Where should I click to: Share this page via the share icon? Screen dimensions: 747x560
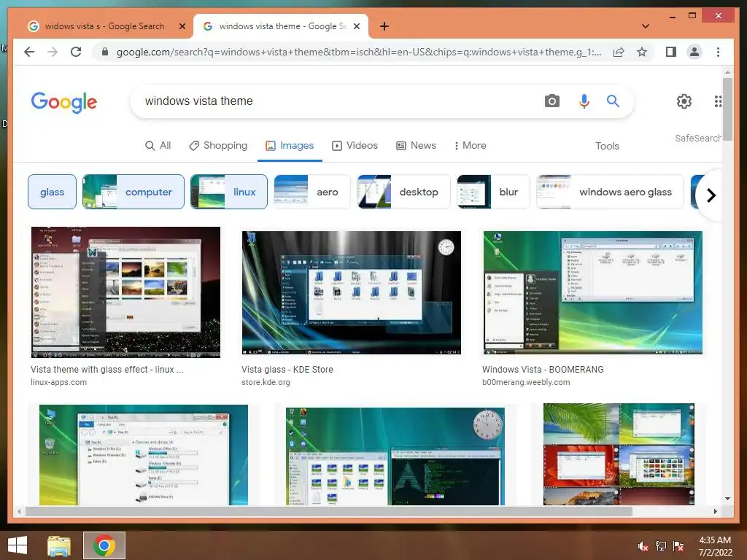click(x=619, y=52)
